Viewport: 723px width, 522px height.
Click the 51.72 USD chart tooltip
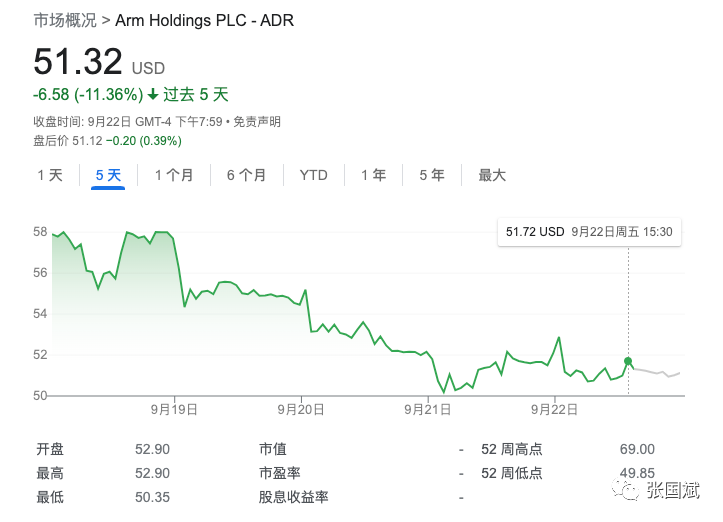pos(589,232)
